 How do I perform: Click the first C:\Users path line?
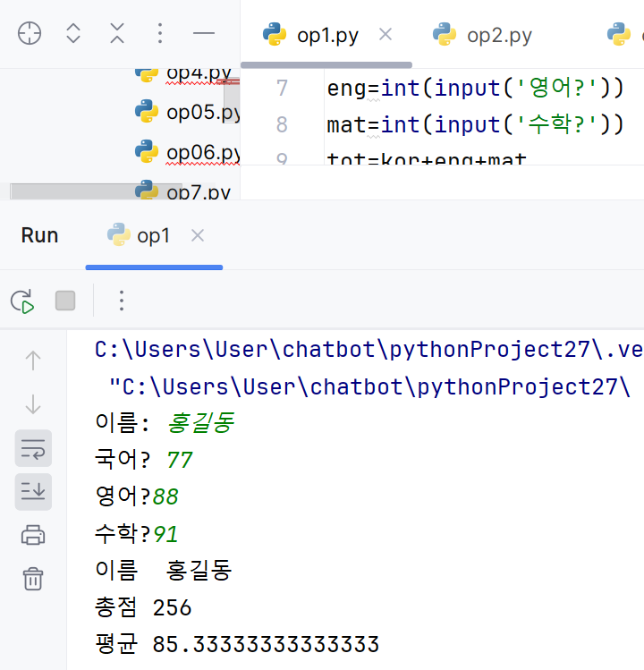[369, 350]
